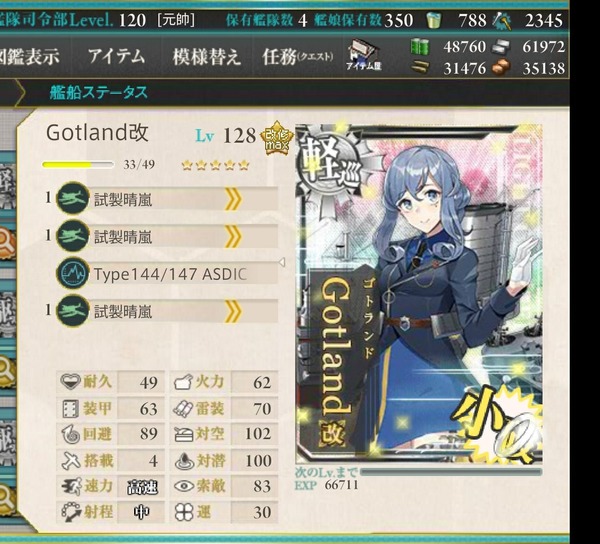600x544 pixels.
Task: Expand chevron on second 試製晴嵐 slot
Action: click(233, 236)
